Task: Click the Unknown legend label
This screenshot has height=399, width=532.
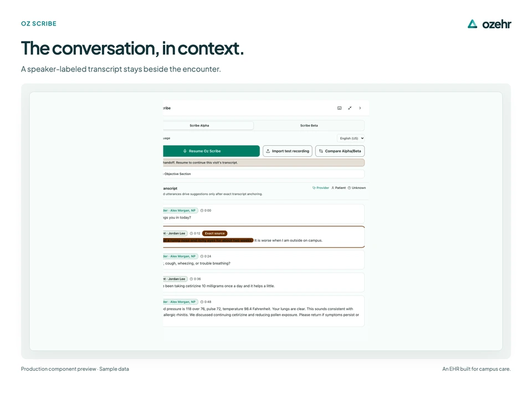Action: click(359, 188)
